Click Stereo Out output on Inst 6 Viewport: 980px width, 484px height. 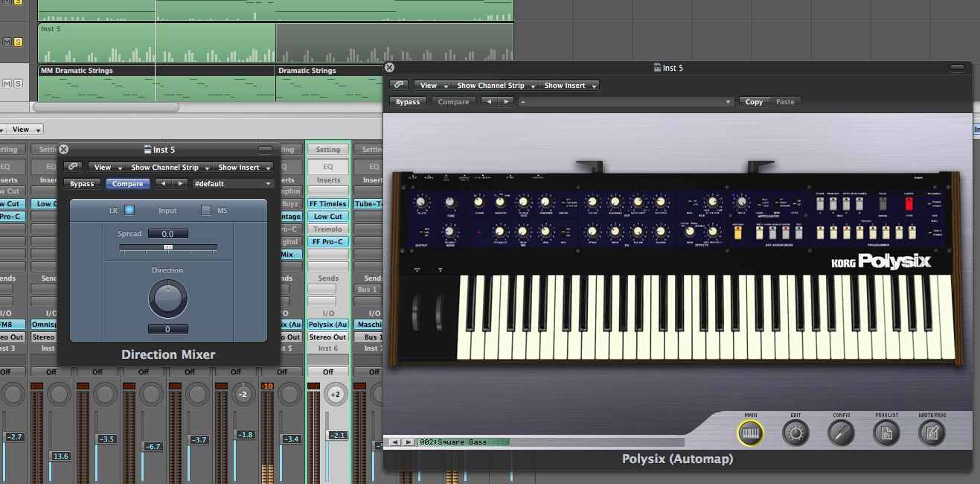tap(328, 337)
